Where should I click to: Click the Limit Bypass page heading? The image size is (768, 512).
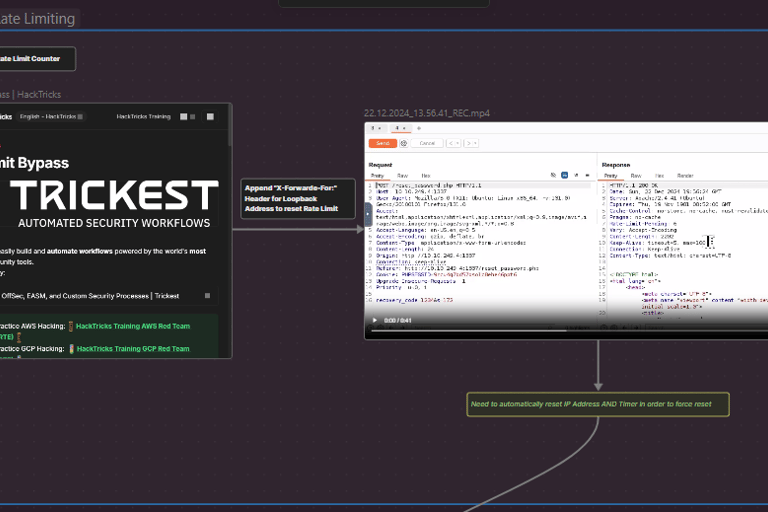[x=34, y=163]
